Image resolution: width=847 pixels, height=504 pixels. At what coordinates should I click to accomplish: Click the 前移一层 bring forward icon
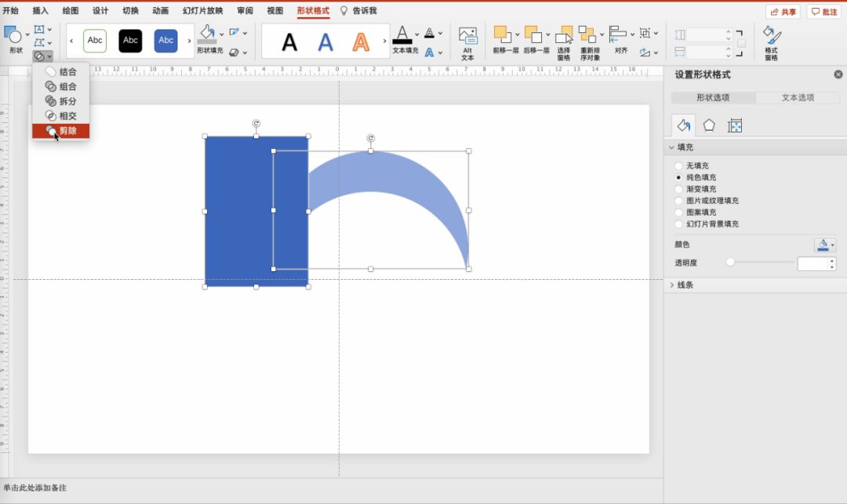coord(502,34)
